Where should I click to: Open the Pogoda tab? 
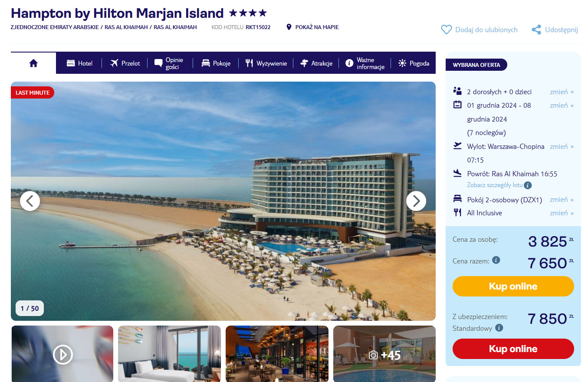tap(414, 63)
